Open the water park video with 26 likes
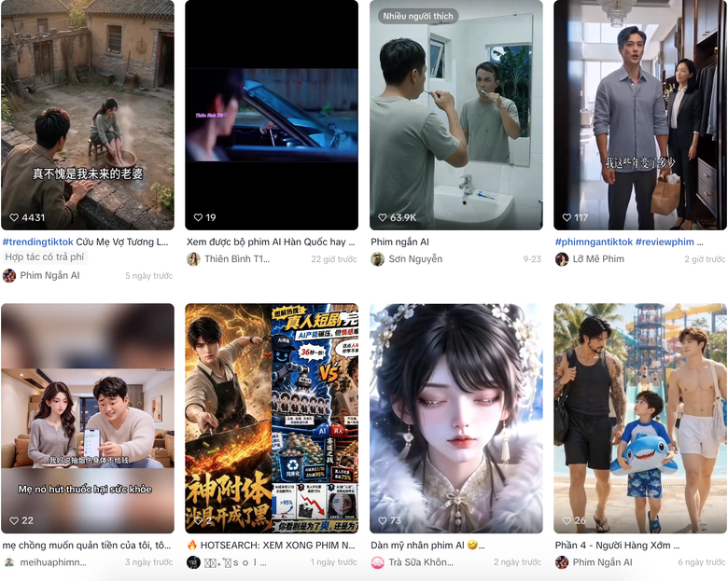The height and width of the screenshot is (581, 728). click(639, 418)
